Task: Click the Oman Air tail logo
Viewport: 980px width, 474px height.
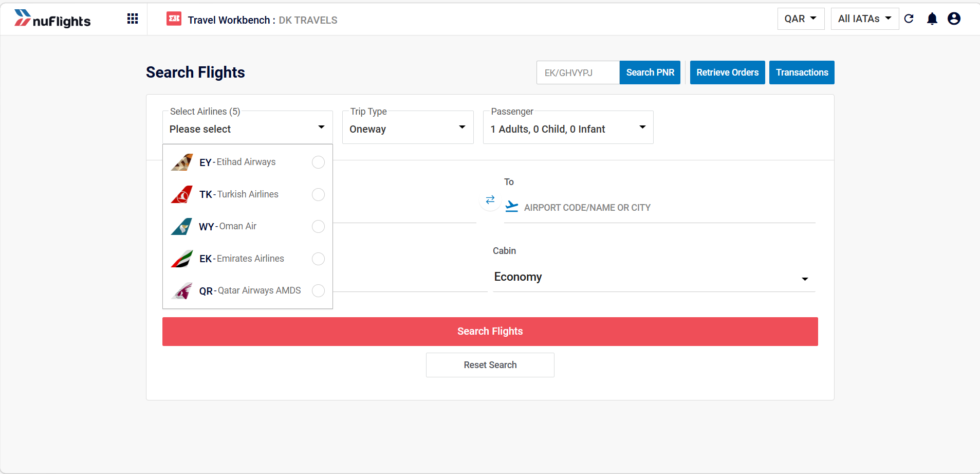Action: point(182,226)
